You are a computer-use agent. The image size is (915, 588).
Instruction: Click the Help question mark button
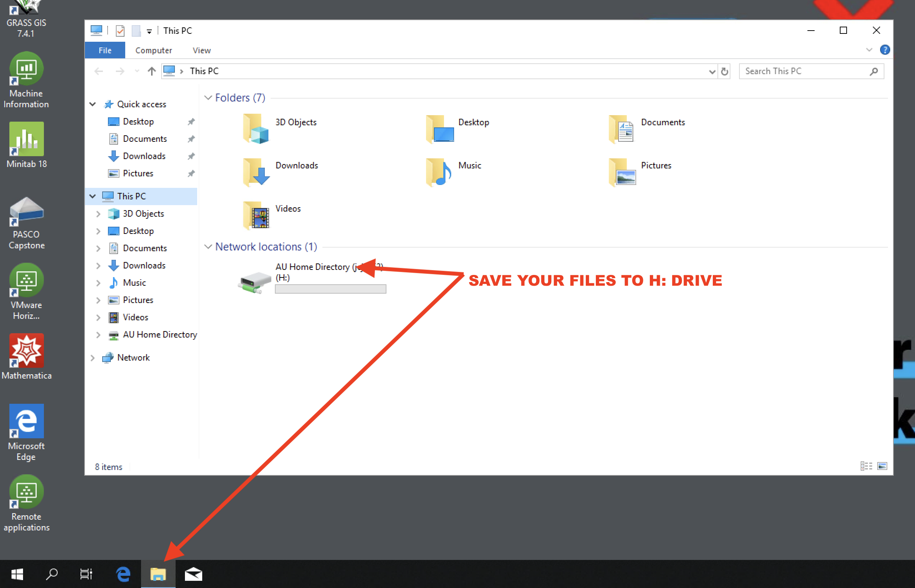(885, 50)
